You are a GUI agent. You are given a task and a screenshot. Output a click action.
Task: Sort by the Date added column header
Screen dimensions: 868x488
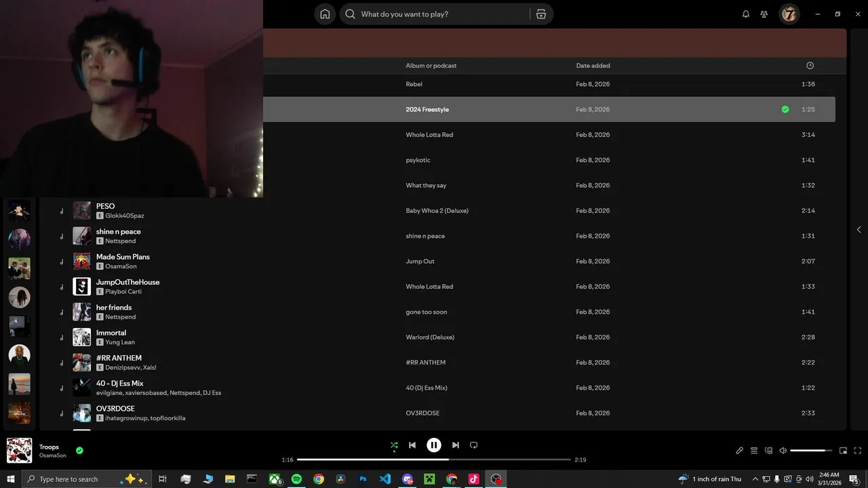[593, 66]
